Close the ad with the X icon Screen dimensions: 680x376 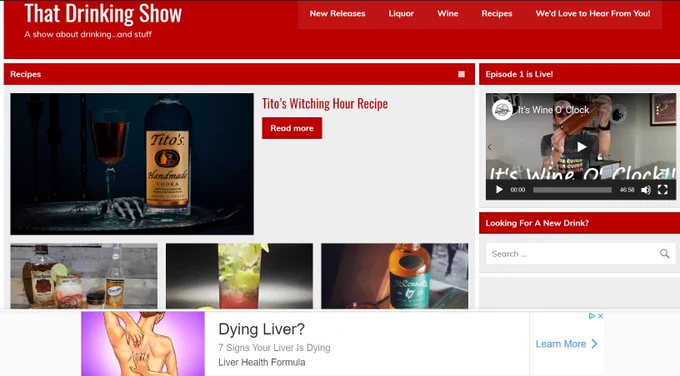(601, 316)
